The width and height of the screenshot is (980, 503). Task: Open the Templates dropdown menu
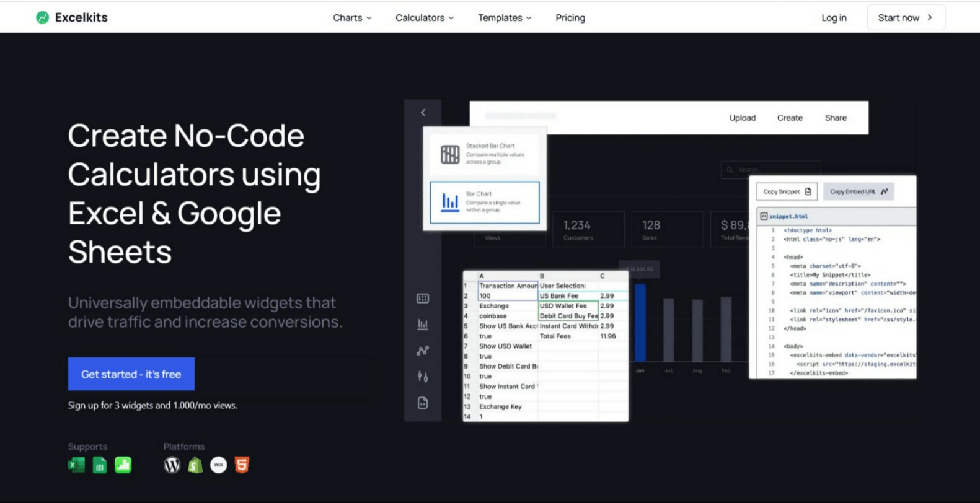505,18
